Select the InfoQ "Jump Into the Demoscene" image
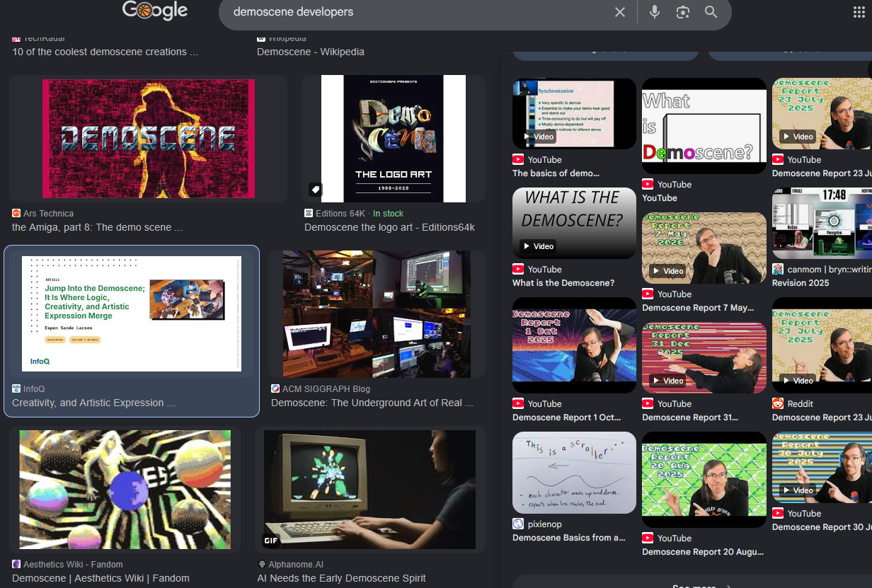Image resolution: width=872 pixels, height=588 pixels. 132,313
